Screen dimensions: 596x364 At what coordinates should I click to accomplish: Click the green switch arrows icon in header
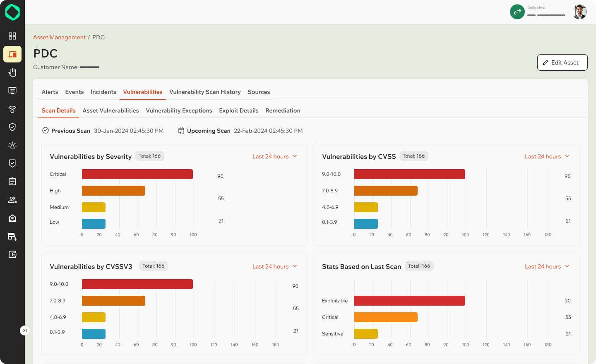(x=517, y=12)
